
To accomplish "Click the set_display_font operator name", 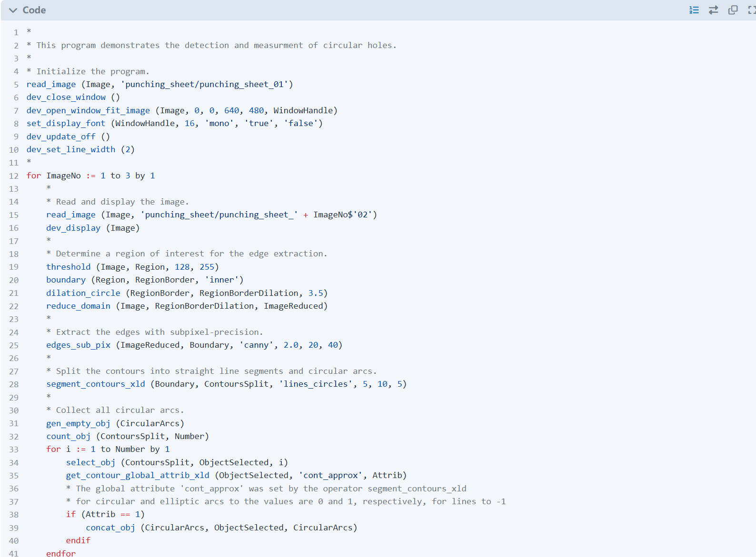I will (66, 123).
